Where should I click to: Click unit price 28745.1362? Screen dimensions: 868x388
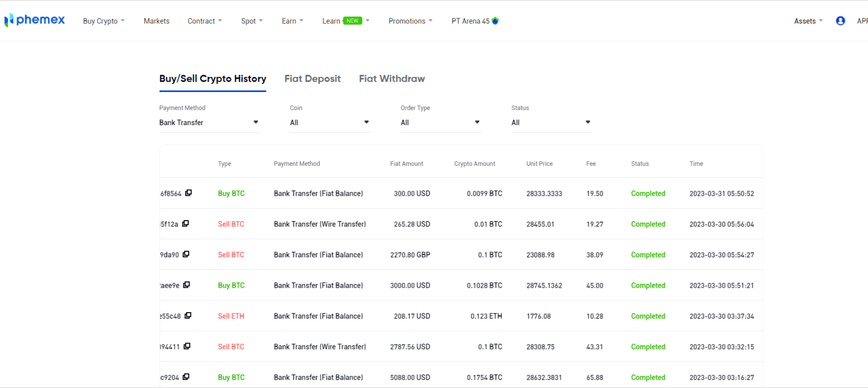click(x=544, y=285)
